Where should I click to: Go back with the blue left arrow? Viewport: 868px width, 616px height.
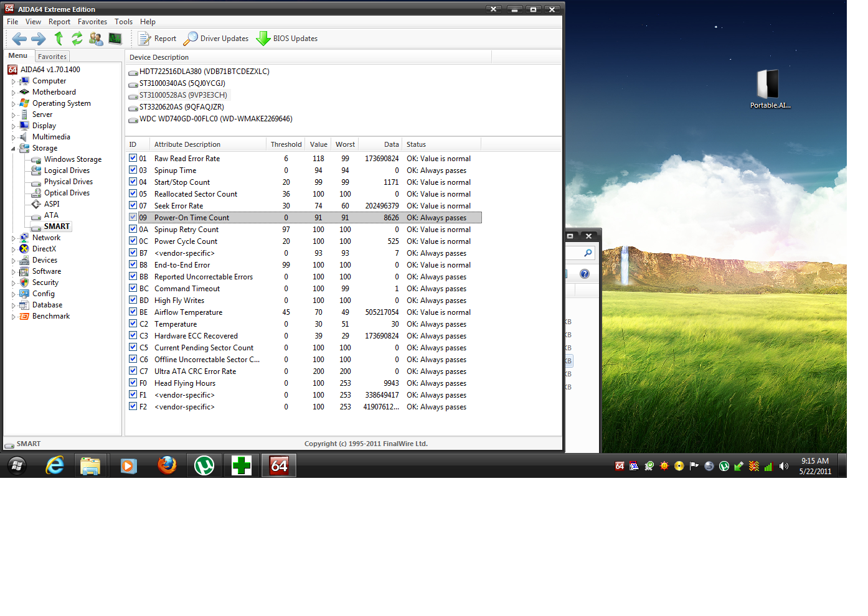point(19,39)
